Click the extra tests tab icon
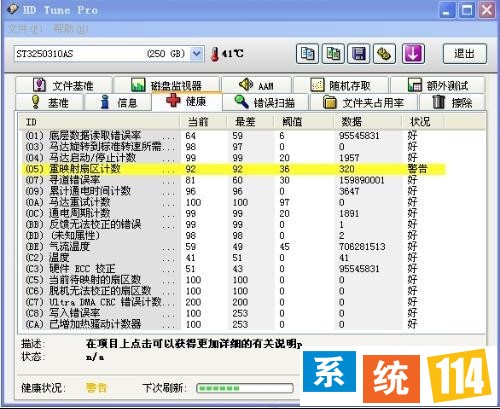This screenshot has height=409, width=500. [x=415, y=85]
